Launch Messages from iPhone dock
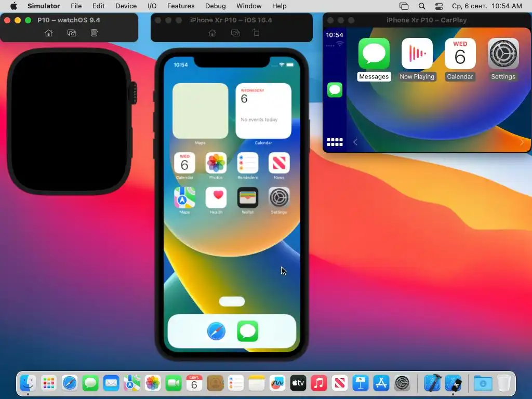This screenshot has height=399, width=532. (x=247, y=331)
